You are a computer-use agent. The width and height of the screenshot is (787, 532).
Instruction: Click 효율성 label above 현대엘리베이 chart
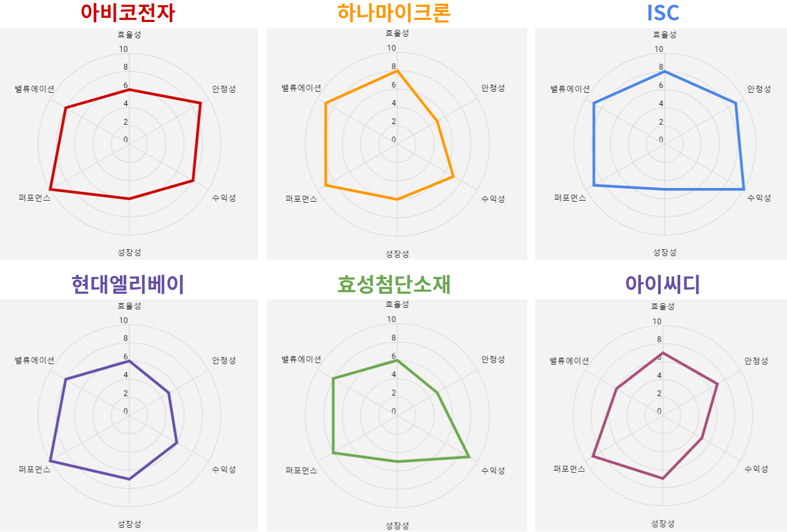tap(129, 306)
